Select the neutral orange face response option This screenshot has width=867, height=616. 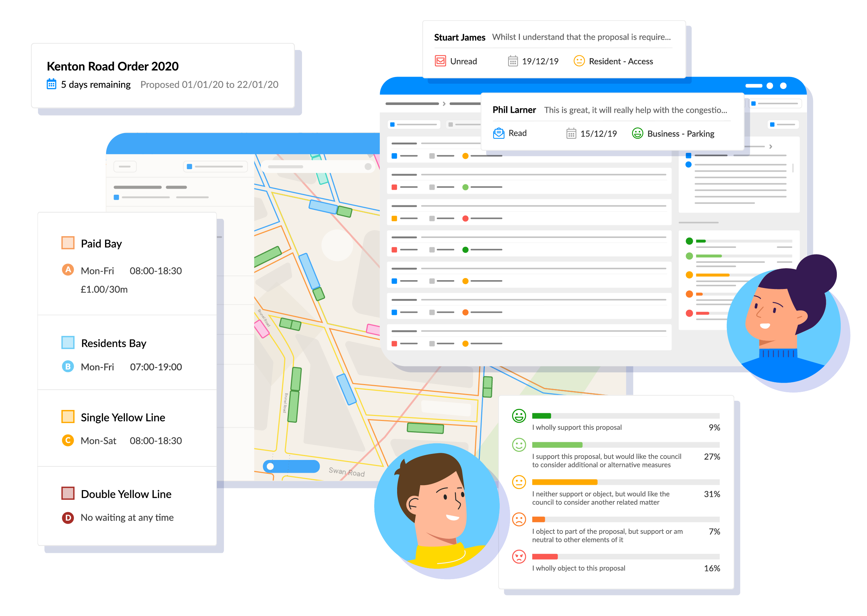coord(518,482)
